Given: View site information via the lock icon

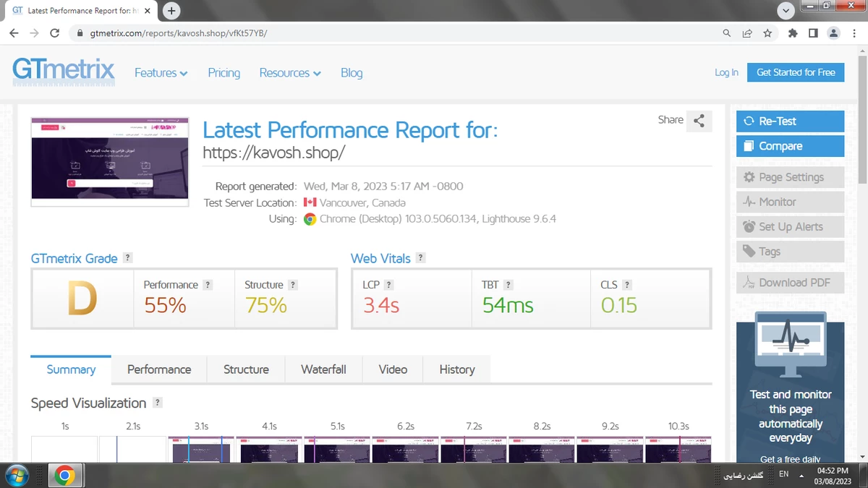Looking at the screenshot, I should point(80,33).
